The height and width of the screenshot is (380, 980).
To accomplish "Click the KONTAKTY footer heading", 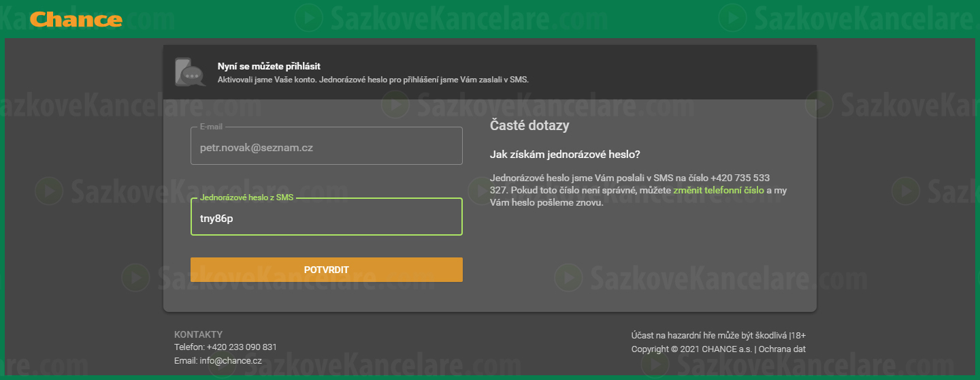I will click(x=198, y=334).
